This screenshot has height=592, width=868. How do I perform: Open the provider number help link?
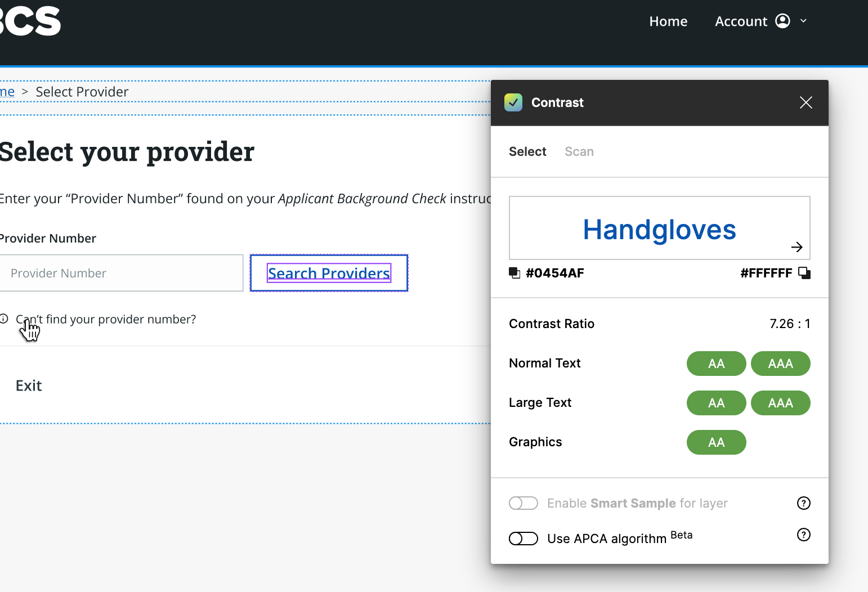106,319
